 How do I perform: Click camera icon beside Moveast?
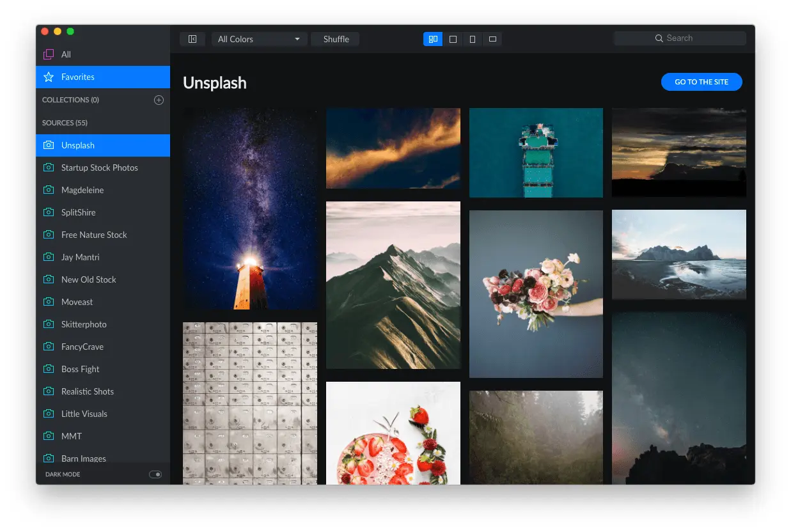[x=49, y=302]
